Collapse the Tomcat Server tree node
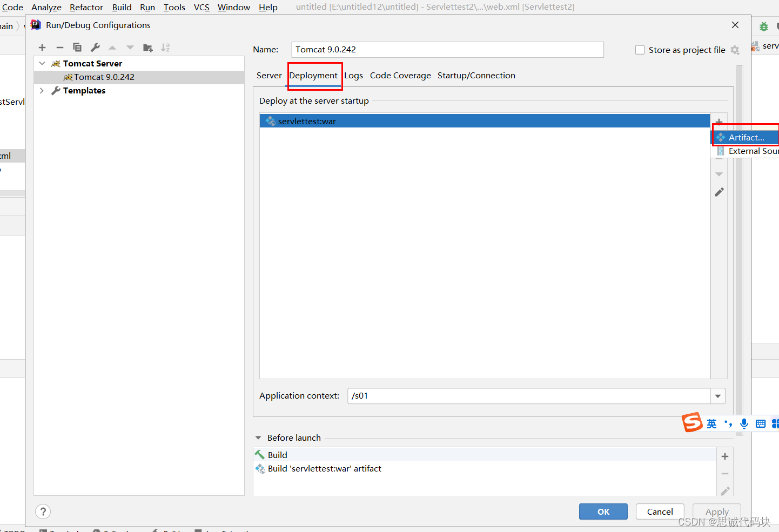The width and height of the screenshot is (779, 532). (42, 63)
